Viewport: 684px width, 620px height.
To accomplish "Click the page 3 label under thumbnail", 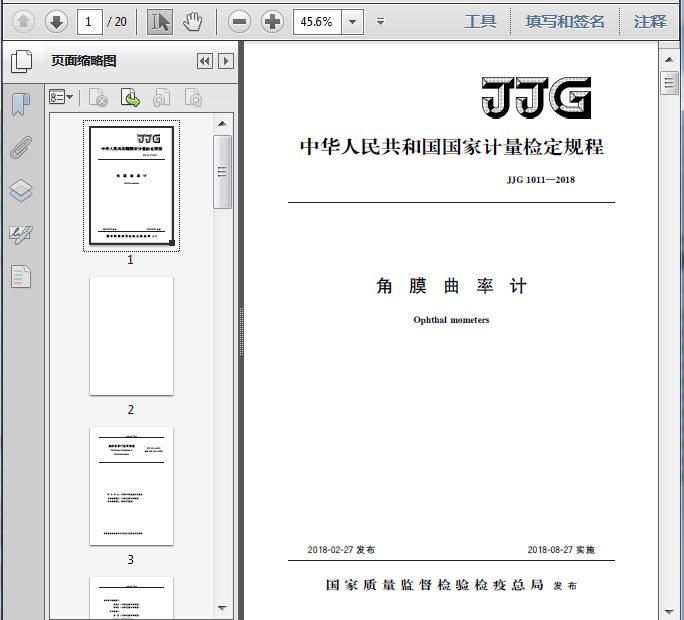I will coord(130,560).
